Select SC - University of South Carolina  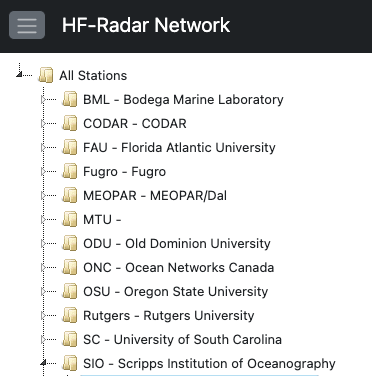click(x=182, y=339)
